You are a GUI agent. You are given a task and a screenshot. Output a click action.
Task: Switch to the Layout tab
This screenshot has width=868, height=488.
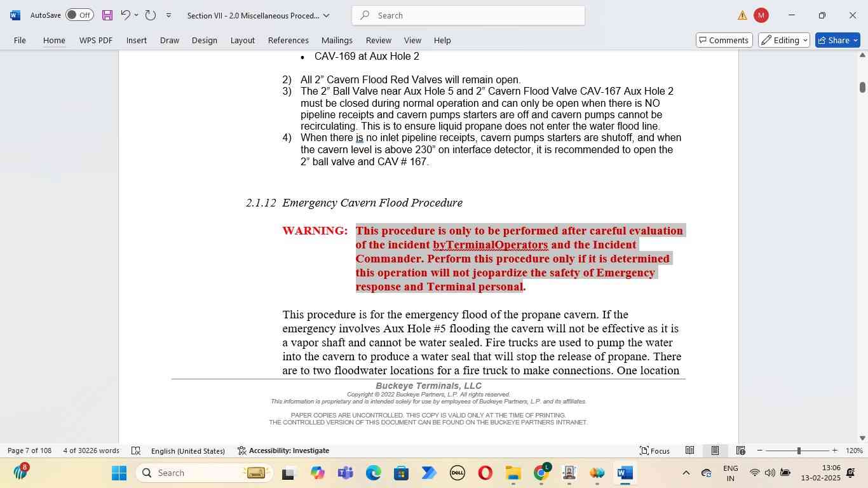(x=242, y=40)
